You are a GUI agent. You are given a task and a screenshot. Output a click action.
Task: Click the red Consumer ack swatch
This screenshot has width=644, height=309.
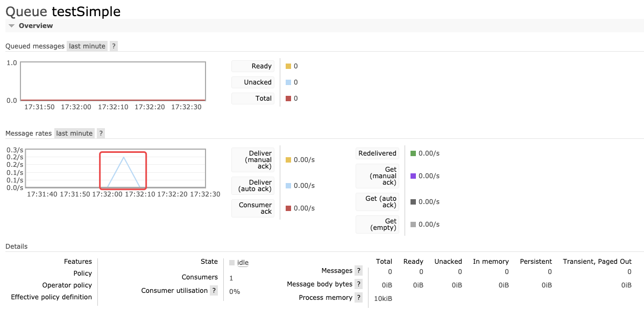(288, 208)
